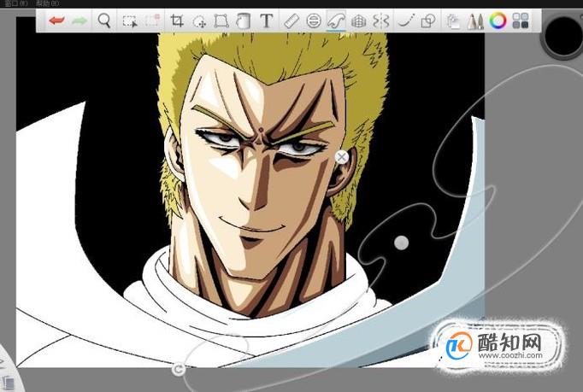Open the Brush palette pencils icon
This screenshot has height=392, width=583.
(x=475, y=21)
